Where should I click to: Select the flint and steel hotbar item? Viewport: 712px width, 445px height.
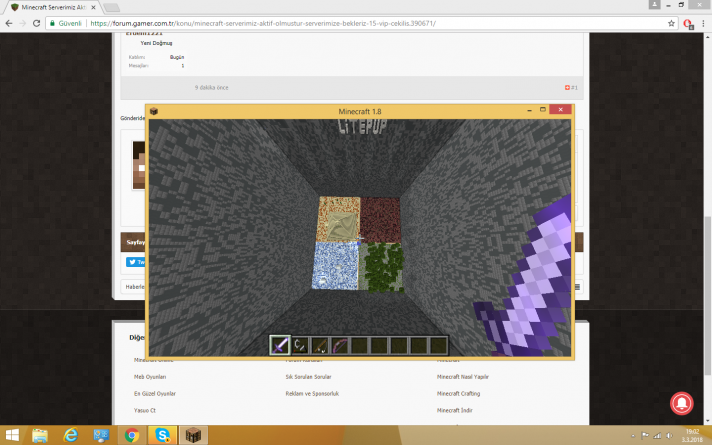coord(300,346)
